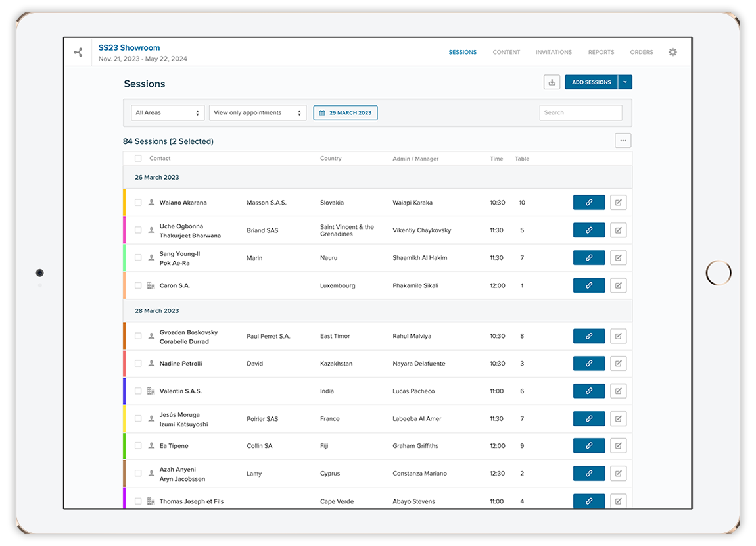Click link button for Azah Anyeni session
The height and width of the screenshot is (546, 756).
click(x=589, y=473)
